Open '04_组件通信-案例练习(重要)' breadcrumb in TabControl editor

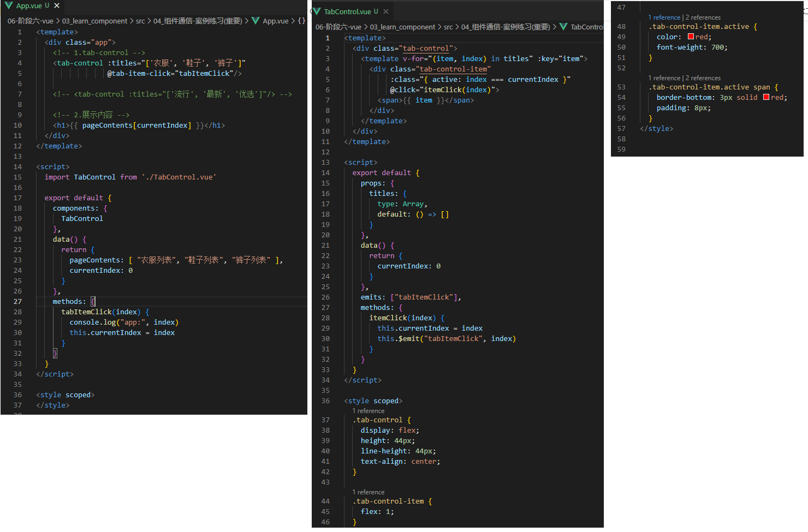point(506,27)
